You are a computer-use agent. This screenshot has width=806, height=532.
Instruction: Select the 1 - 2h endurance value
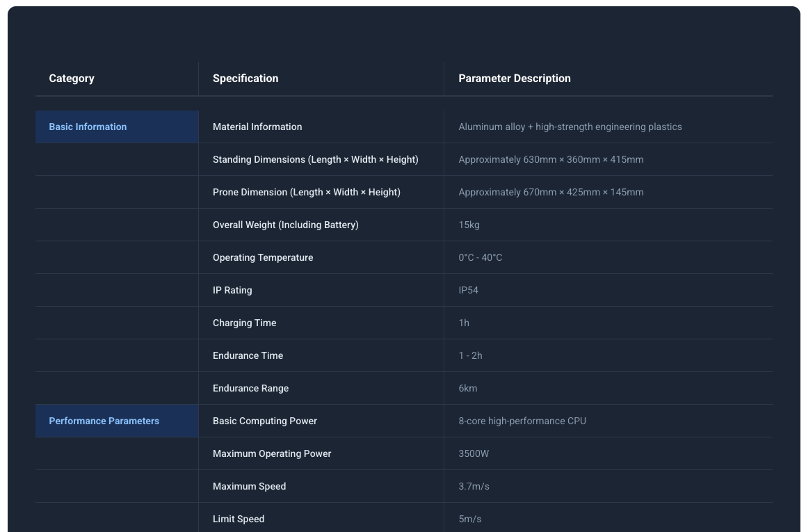click(x=470, y=355)
